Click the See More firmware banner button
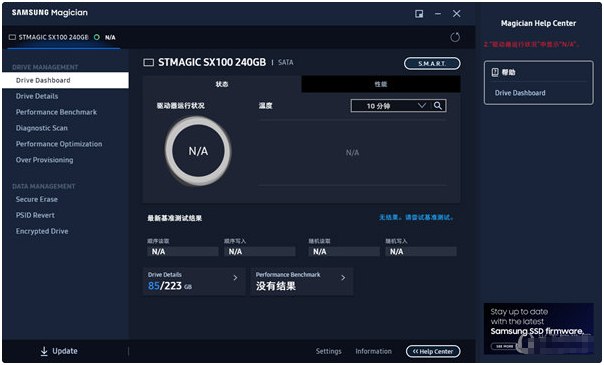The height and width of the screenshot is (365, 604). pos(504,346)
